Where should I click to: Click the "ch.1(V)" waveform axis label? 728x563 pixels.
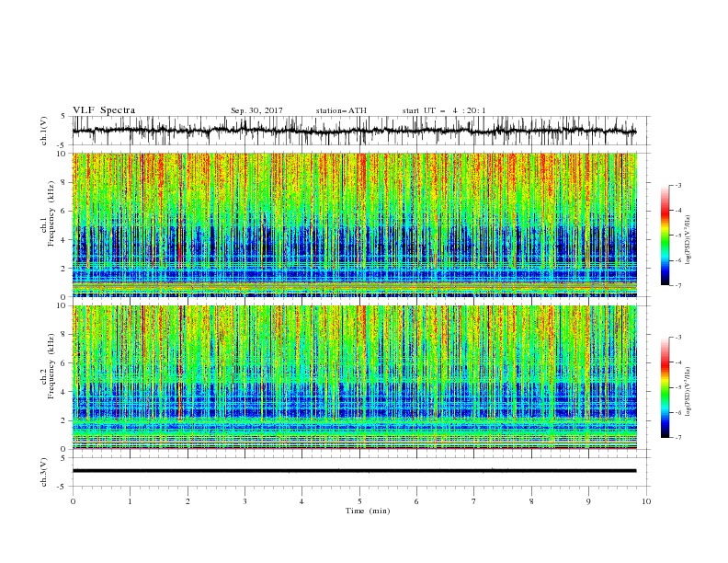point(44,131)
